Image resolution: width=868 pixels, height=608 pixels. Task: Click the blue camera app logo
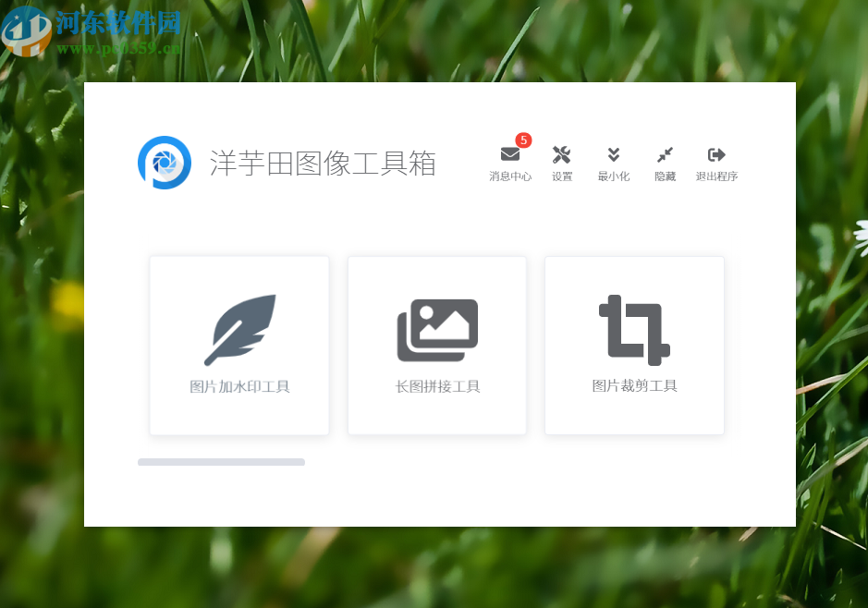pos(165,164)
